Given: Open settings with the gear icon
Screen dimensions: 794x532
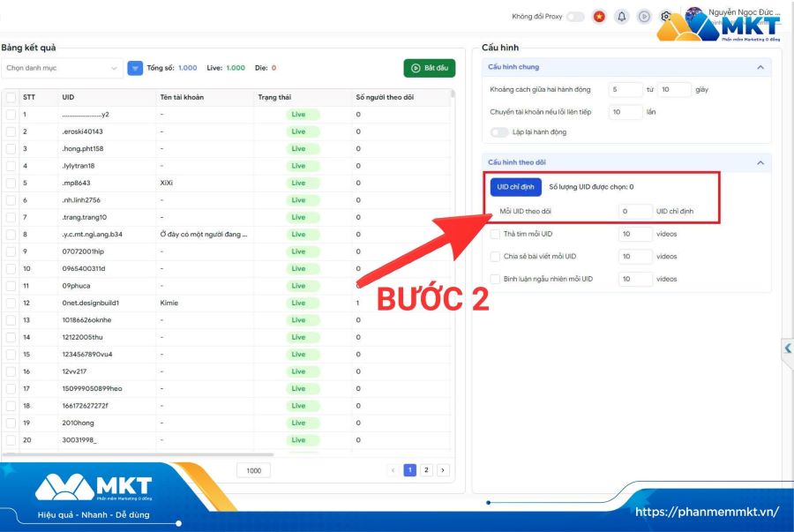Looking at the screenshot, I should [x=666, y=16].
